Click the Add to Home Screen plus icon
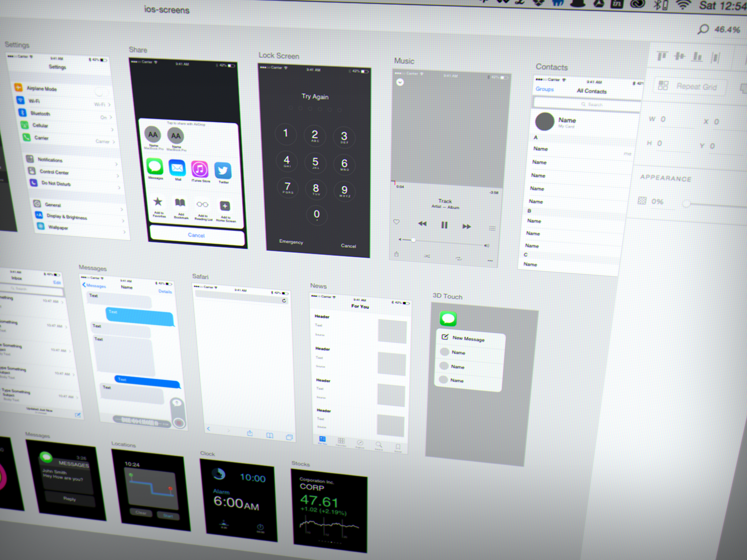This screenshot has width=747, height=560. point(225,206)
